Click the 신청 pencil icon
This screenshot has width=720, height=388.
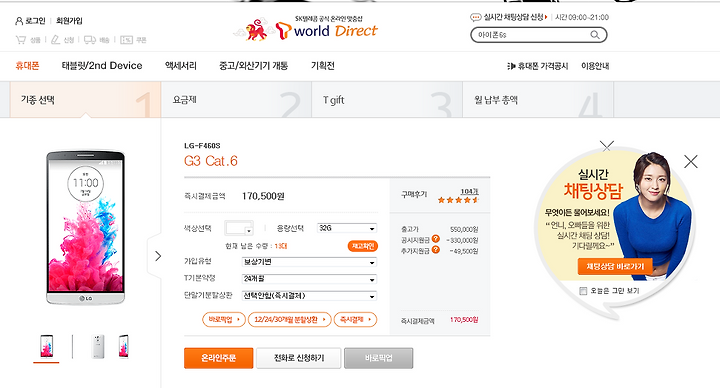tap(56, 40)
